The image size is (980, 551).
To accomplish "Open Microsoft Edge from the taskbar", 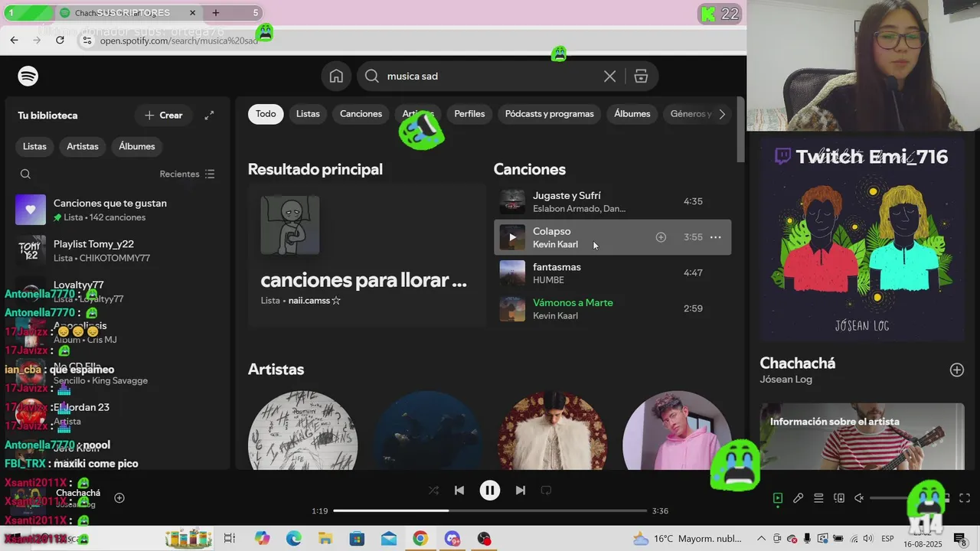I will tap(294, 539).
